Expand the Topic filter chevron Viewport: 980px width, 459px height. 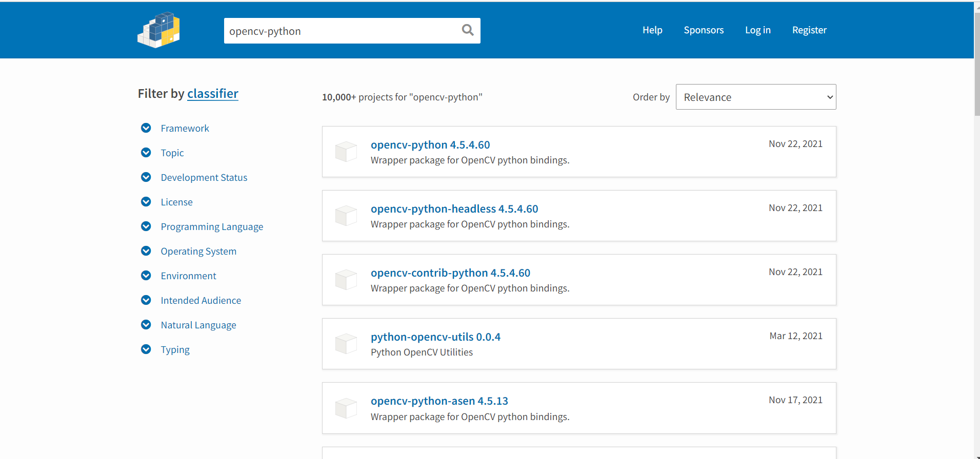pyautogui.click(x=146, y=152)
